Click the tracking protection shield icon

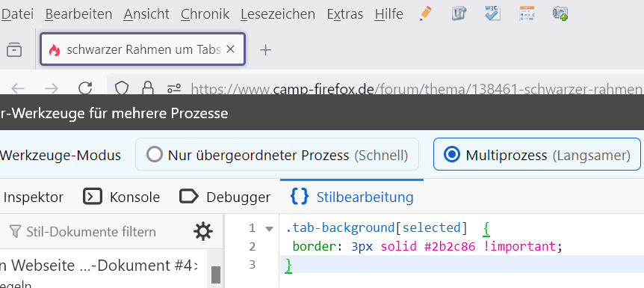[x=122, y=88]
